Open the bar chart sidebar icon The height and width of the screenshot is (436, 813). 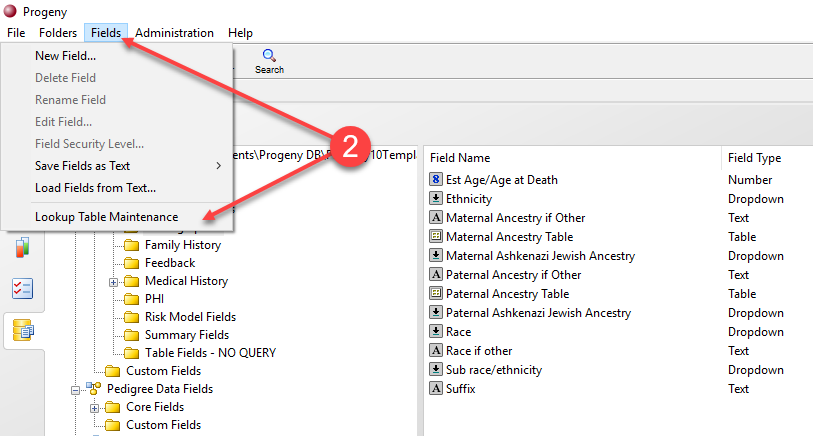point(22,247)
